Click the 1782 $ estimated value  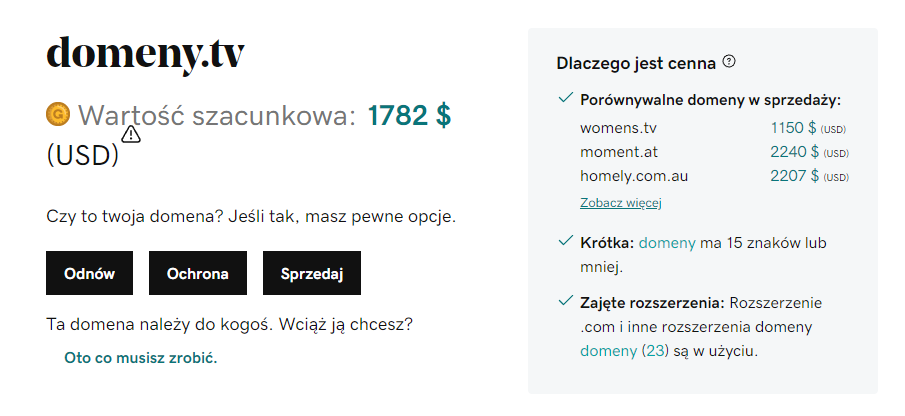click(x=409, y=116)
